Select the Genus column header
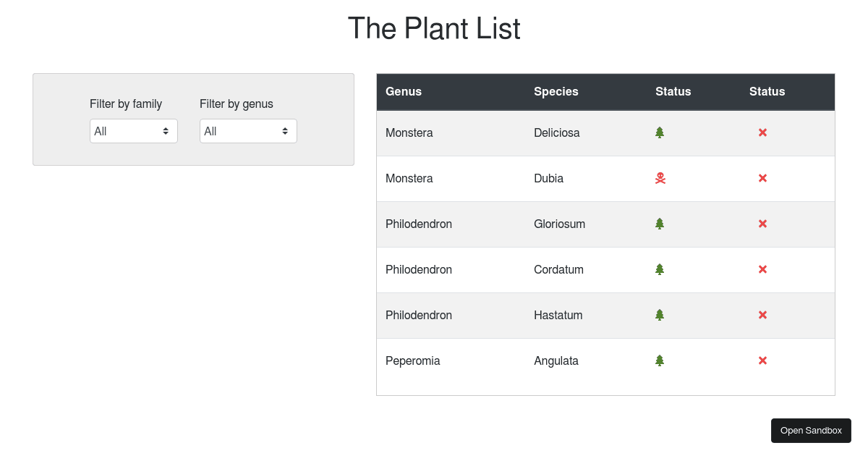Viewport: 868px width, 456px height. pyautogui.click(x=404, y=91)
